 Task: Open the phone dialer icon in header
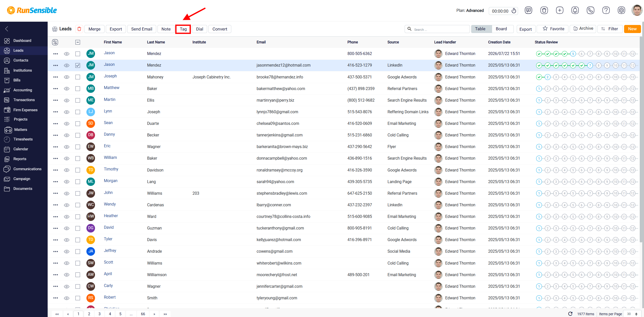[590, 10]
